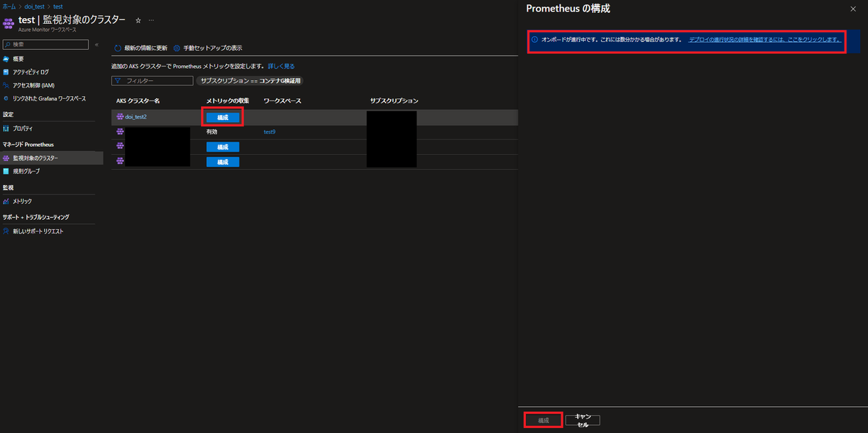Click the 有効 status text in table
Viewport: 868px width, 433px height.
(211, 132)
